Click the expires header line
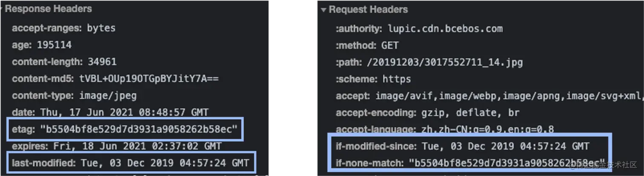Image resolution: width=644 pixels, height=176 pixels. (117, 146)
